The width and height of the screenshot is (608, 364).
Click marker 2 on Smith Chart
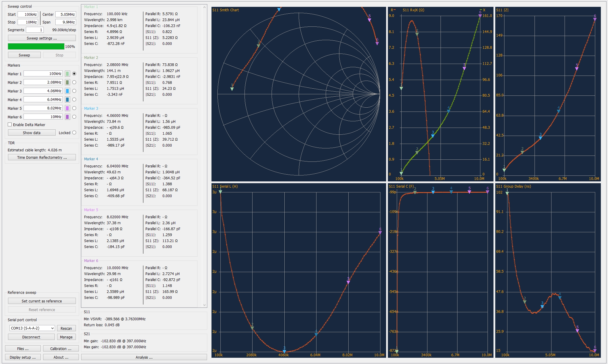coord(258,45)
